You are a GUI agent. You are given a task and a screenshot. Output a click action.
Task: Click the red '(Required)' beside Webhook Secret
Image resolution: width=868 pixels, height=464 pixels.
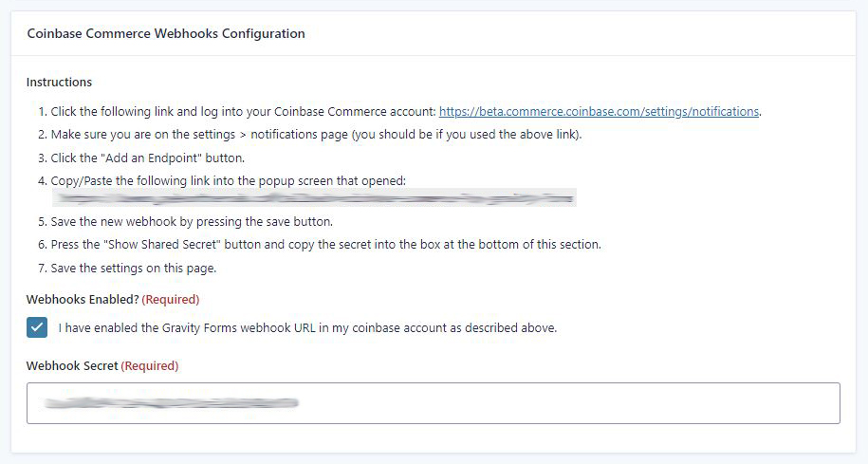[x=150, y=365]
